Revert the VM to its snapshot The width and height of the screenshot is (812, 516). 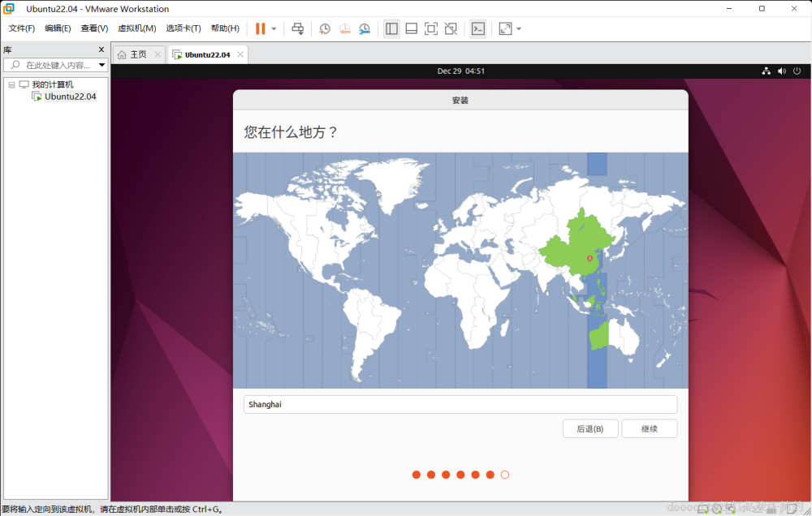coord(344,28)
